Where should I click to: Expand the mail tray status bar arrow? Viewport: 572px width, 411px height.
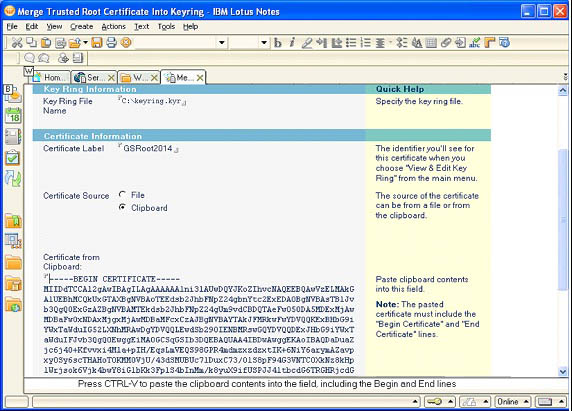click(x=561, y=402)
